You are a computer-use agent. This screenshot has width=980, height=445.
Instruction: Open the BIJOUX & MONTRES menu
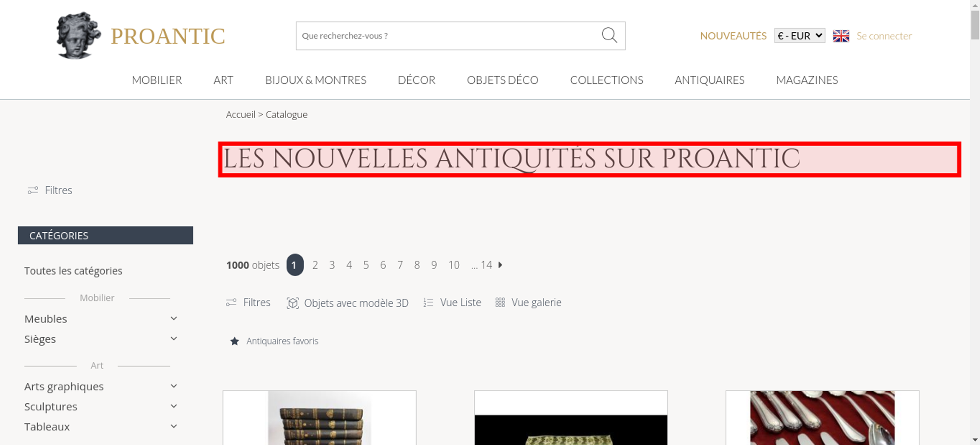316,80
